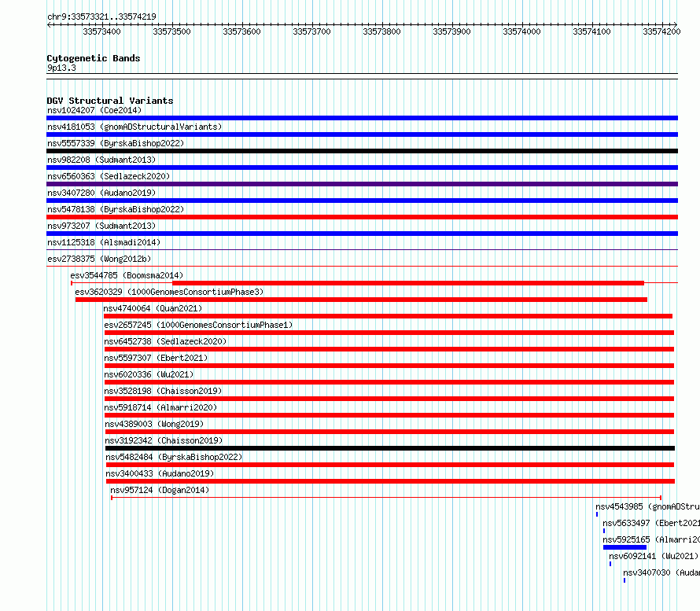Image resolution: width=700 pixels, height=611 pixels.
Task: Click ruler position 33574200
Action: (x=661, y=31)
